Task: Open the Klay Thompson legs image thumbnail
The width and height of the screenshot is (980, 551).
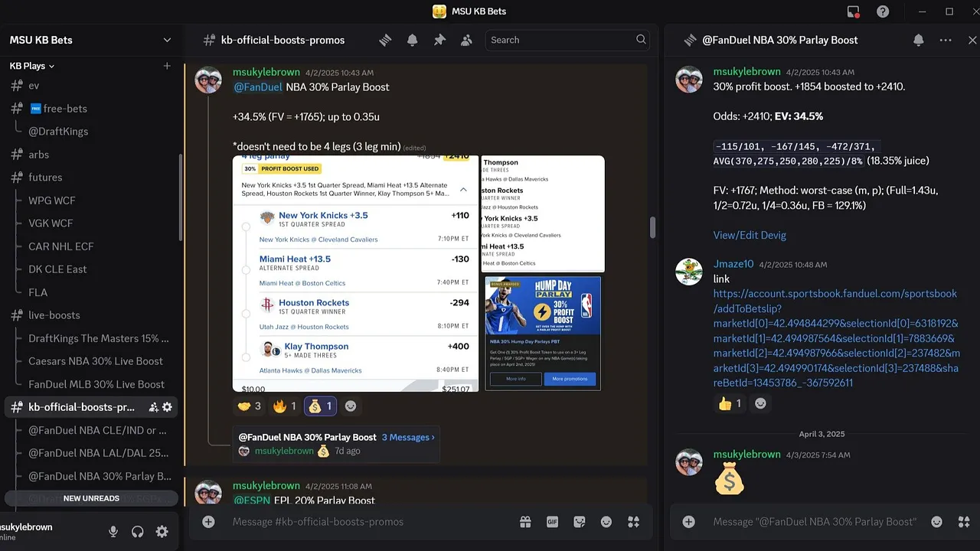Action: [543, 214]
